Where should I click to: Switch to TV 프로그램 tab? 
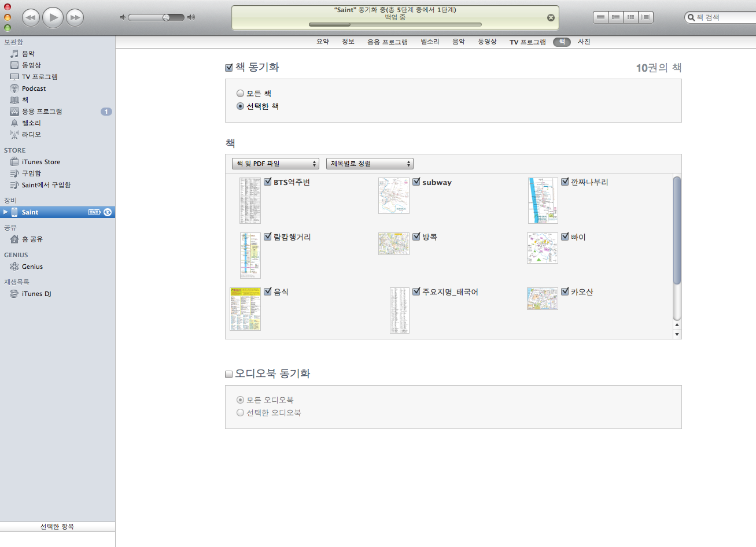(x=528, y=42)
